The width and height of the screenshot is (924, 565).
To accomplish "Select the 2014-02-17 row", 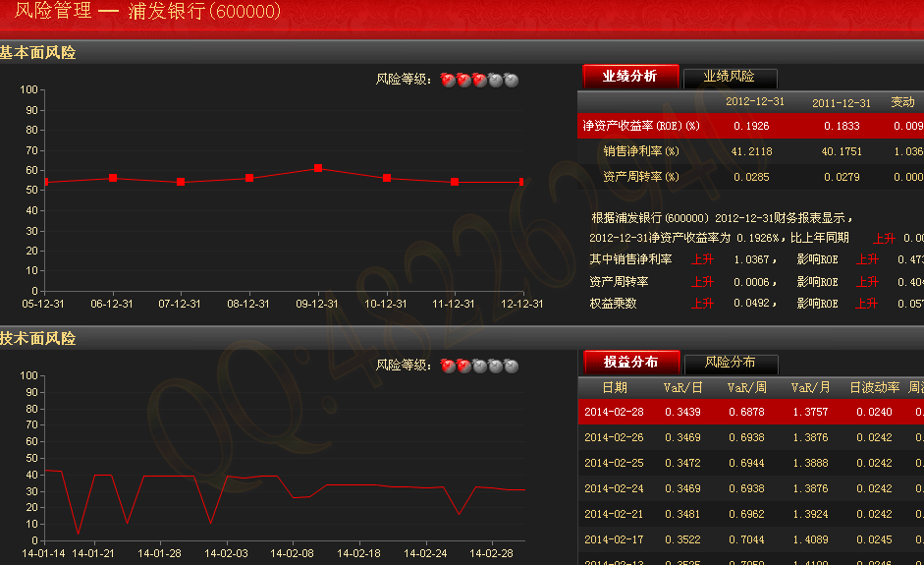I will point(751,539).
